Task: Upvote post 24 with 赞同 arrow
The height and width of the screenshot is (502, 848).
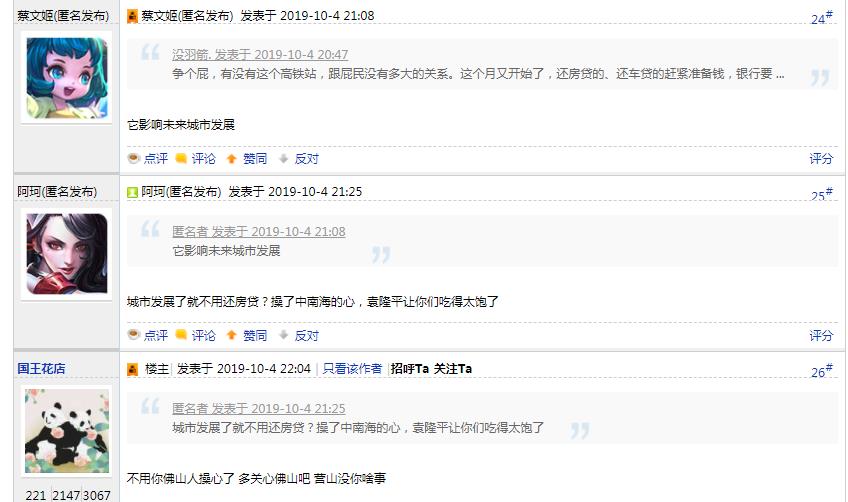Action: pyautogui.click(x=231, y=158)
